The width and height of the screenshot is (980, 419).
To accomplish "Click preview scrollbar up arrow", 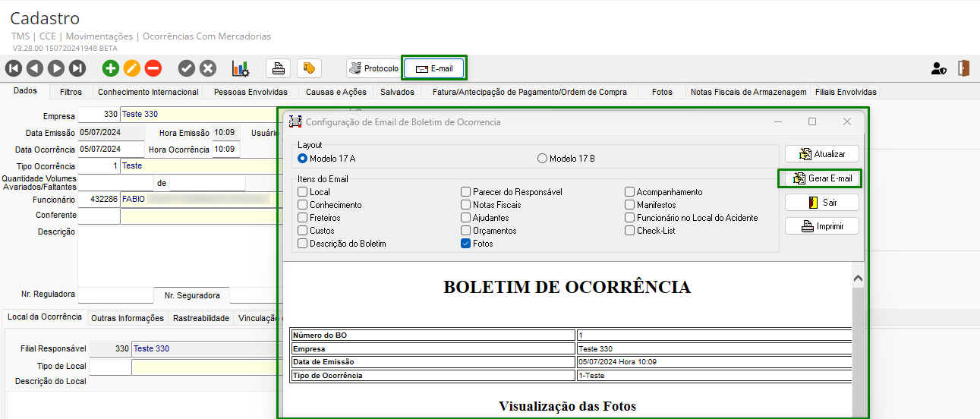I will [858, 279].
